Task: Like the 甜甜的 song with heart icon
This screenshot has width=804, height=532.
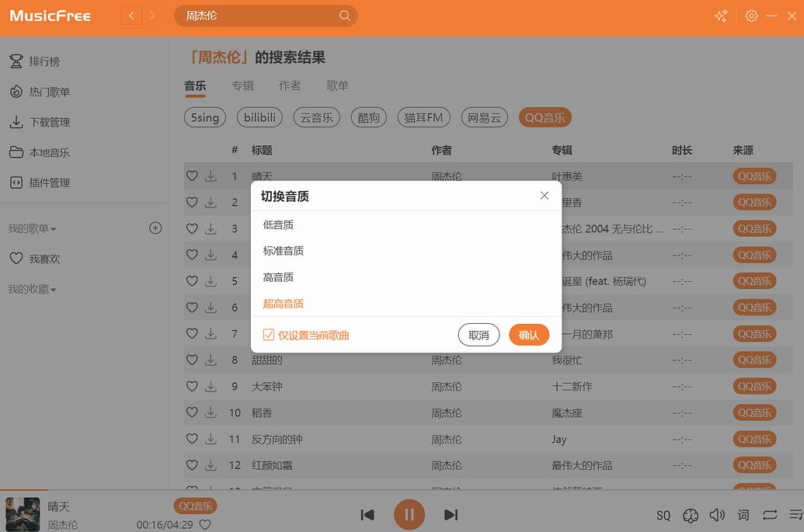Action: pos(192,360)
